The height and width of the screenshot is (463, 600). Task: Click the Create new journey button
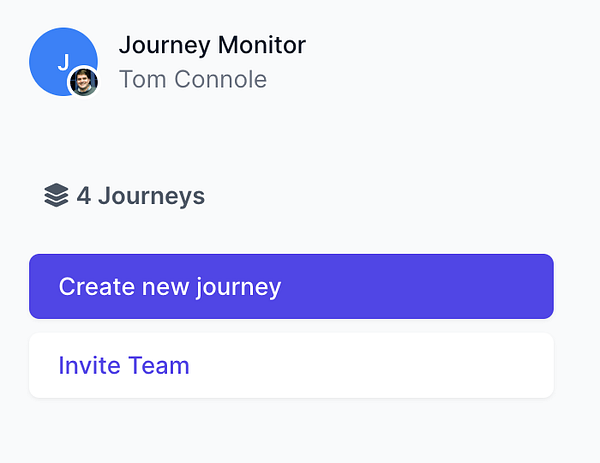coord(291,287)
